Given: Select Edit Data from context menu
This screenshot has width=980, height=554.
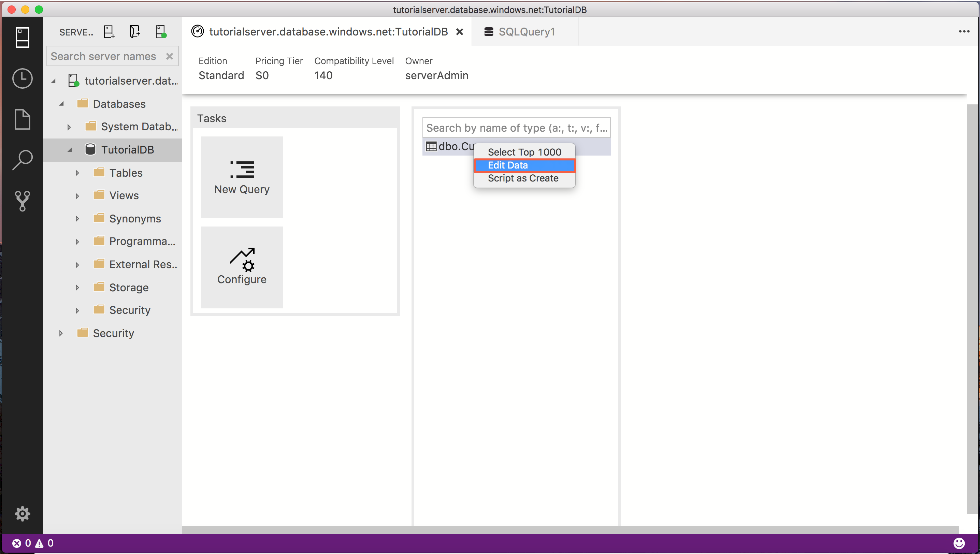Looking at the screenshot, I should point(524,165).
